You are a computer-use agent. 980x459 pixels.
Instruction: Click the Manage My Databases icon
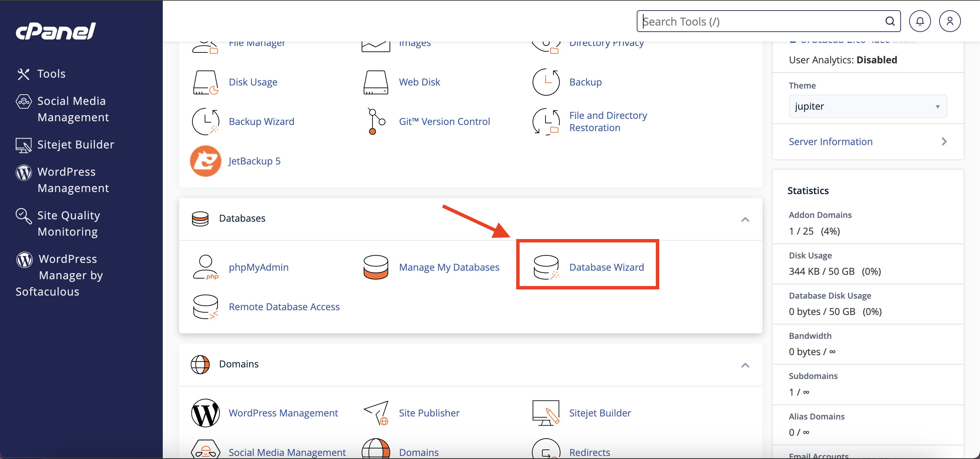(376, 267)
